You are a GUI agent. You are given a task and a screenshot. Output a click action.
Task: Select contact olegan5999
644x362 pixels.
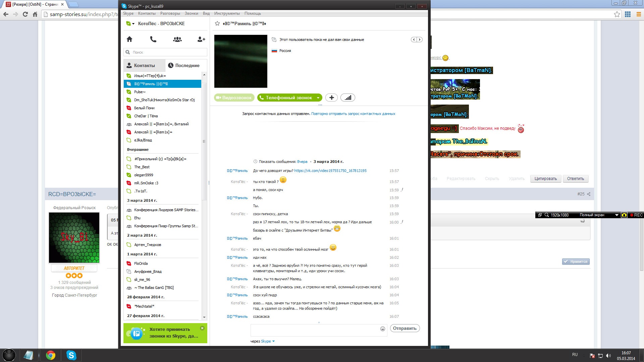163,175
